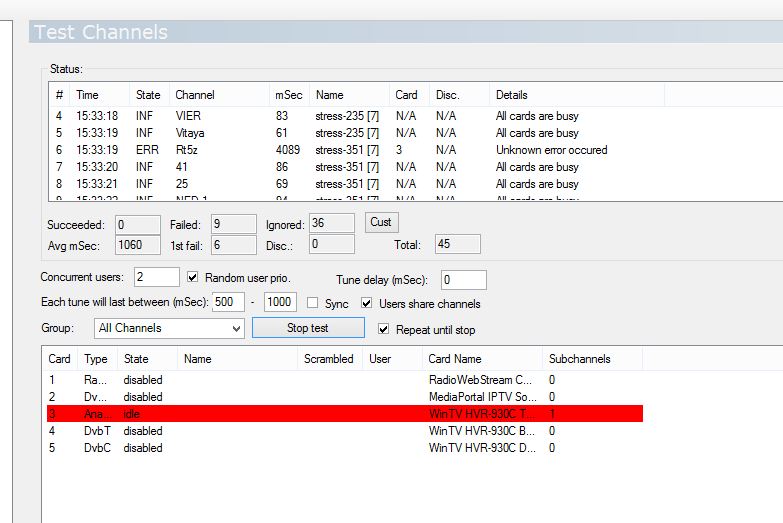The image size is (783, 523).
Task: Click the Tune delay (mSec) field
Action: pyautogui.click(x=464, y=280)
